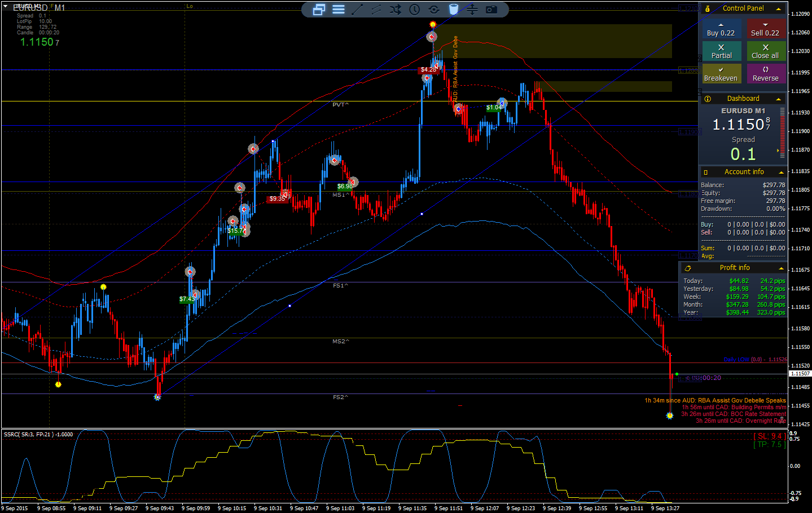Click the yellow marker at chart low right
The height and width of the screenshot is (513, 812).
670,415
